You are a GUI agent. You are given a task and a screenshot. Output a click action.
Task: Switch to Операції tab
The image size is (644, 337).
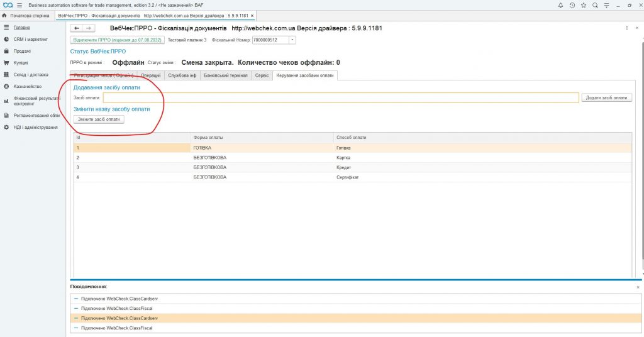tap(151, 75)
